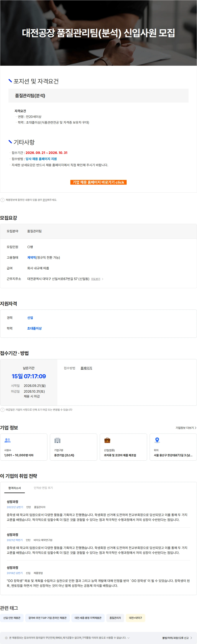Click the work address 대전광역시 대덕구 신일서로67번길 57
197x644 pixels.
(x=58, y=279)
